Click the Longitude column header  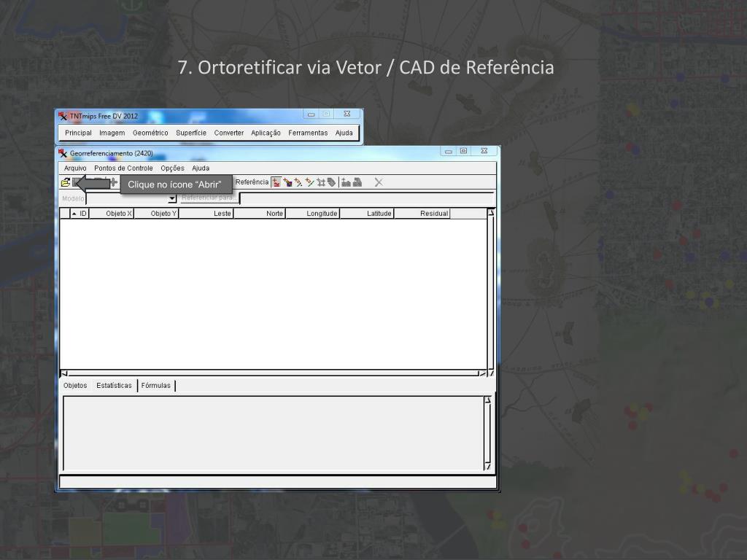[312, 214]
